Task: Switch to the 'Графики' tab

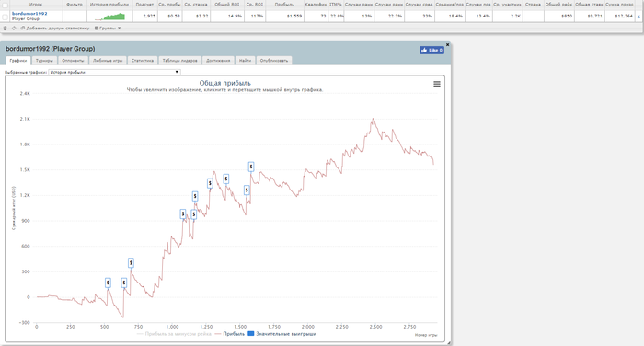Action: (x=18, y=61)
